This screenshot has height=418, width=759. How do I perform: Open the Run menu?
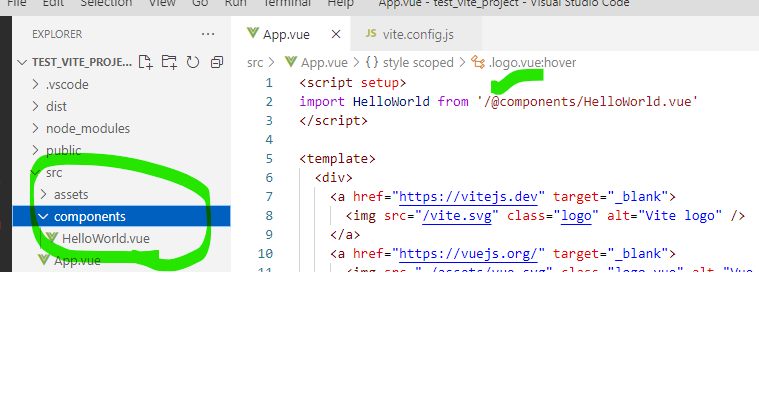(235, 3)
